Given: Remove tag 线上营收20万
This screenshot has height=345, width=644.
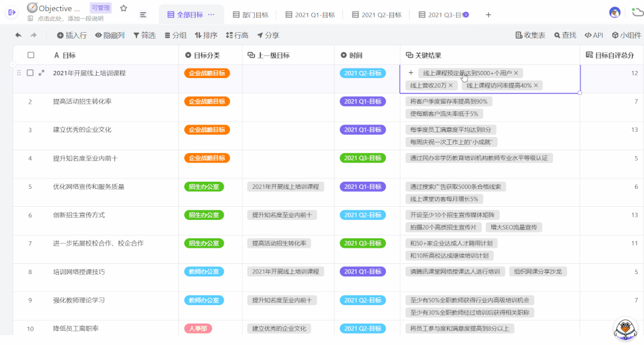Looking at the screenshot, I should point(451,85).
